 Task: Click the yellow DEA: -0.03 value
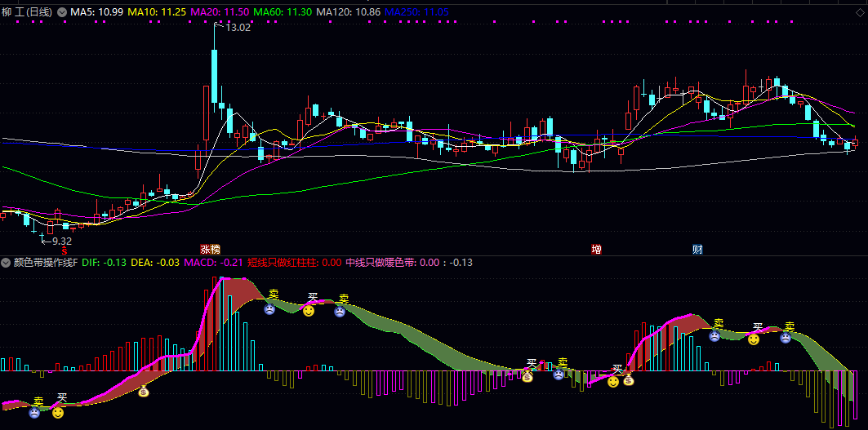[x=155, y=262]
